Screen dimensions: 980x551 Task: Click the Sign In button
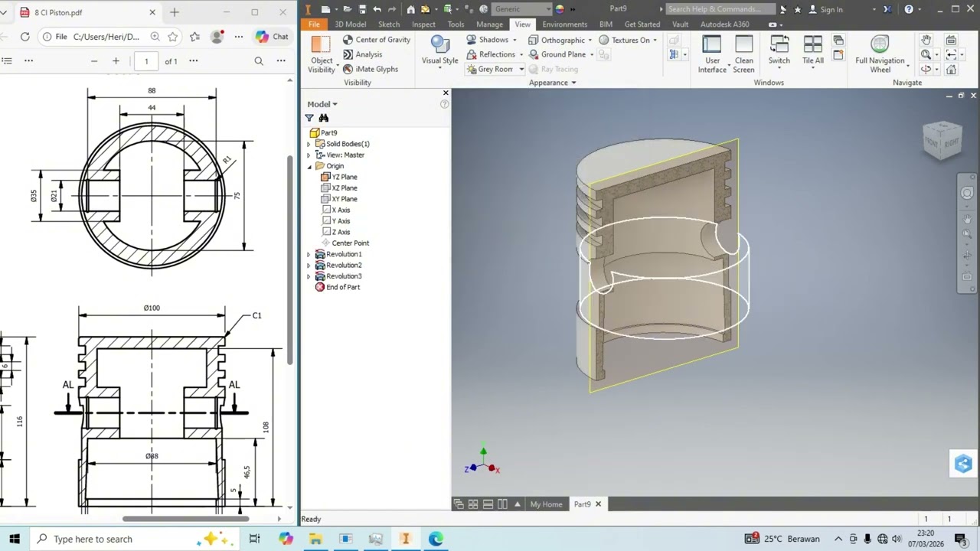[825, 9]
